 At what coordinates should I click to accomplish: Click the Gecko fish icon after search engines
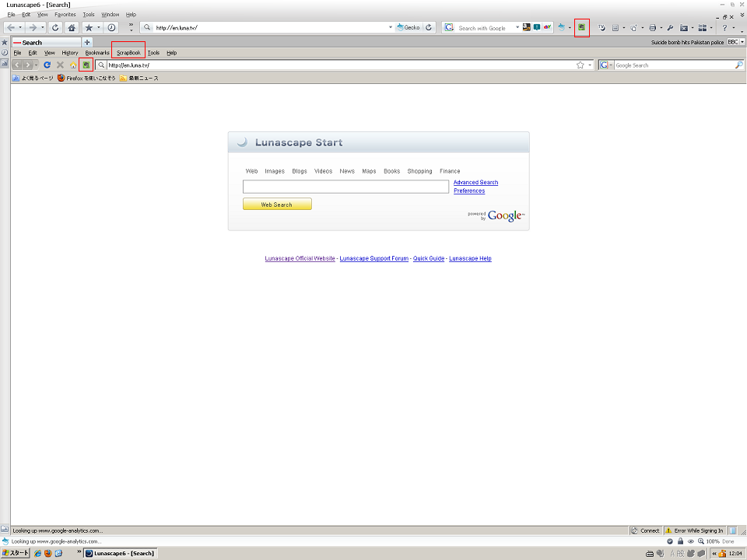pyautogui.click(x=561, y=28)
